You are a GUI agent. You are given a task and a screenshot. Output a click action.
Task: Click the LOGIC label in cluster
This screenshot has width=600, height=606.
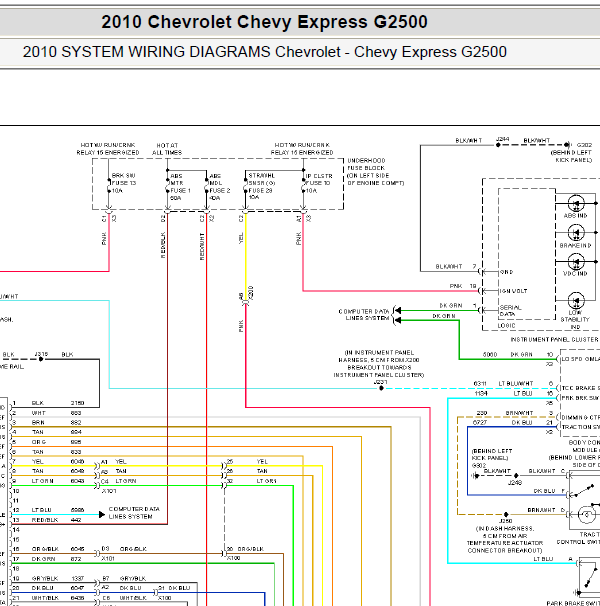tap(506, 325)
